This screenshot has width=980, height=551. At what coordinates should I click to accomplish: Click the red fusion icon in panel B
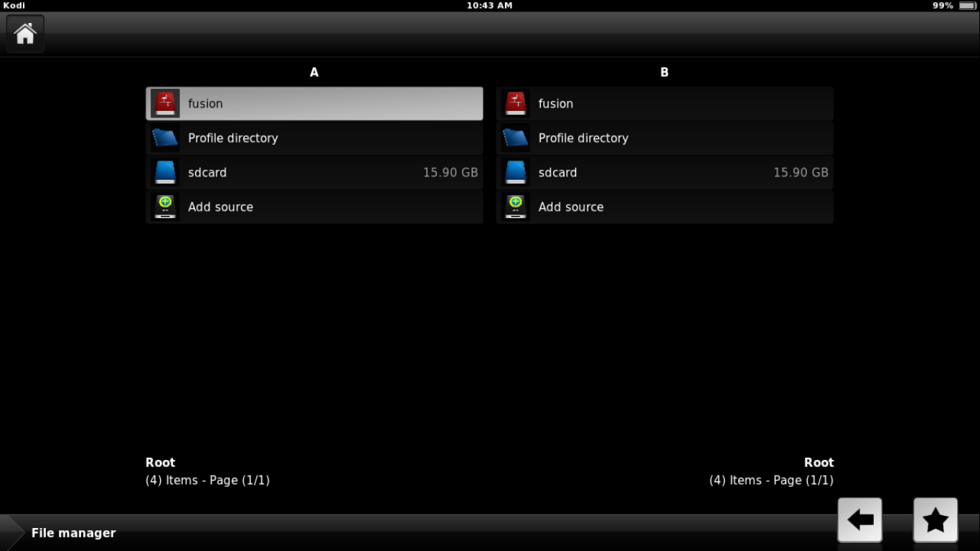pyautogui.click(x=515, y=103)
